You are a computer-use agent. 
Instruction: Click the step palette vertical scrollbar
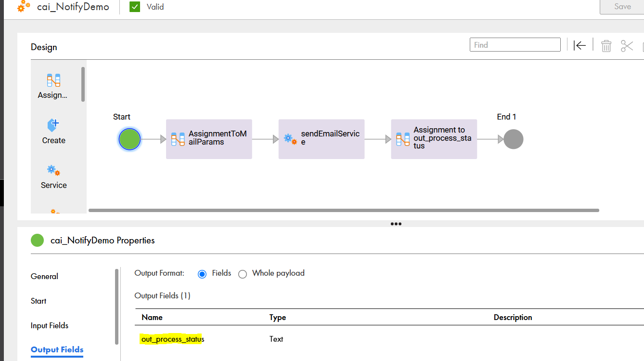click(83, 84)
